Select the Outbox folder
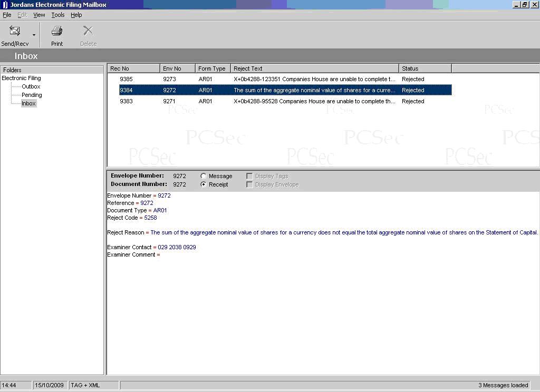Screen dimensions: 540x392 pos(31,86)
